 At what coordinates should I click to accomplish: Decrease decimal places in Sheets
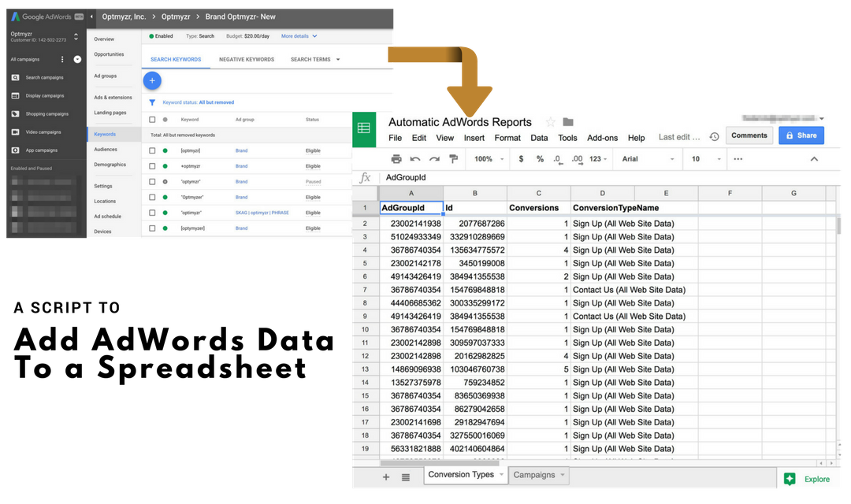[557, 159]
